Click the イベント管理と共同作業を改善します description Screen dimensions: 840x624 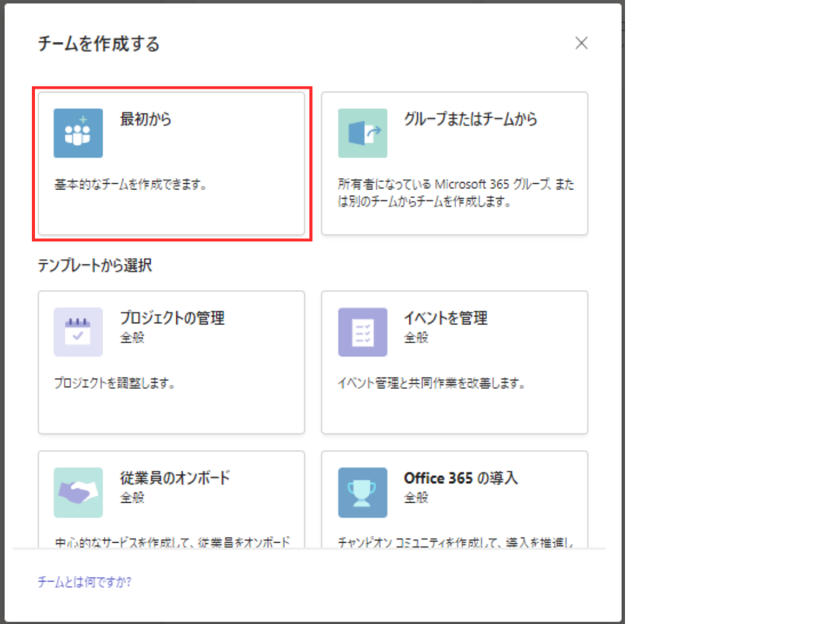431,383
